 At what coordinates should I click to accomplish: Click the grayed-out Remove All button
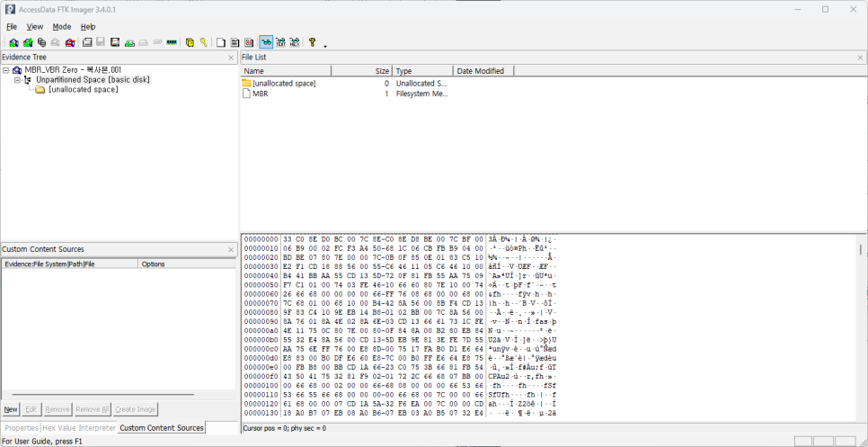coord(93,409)
